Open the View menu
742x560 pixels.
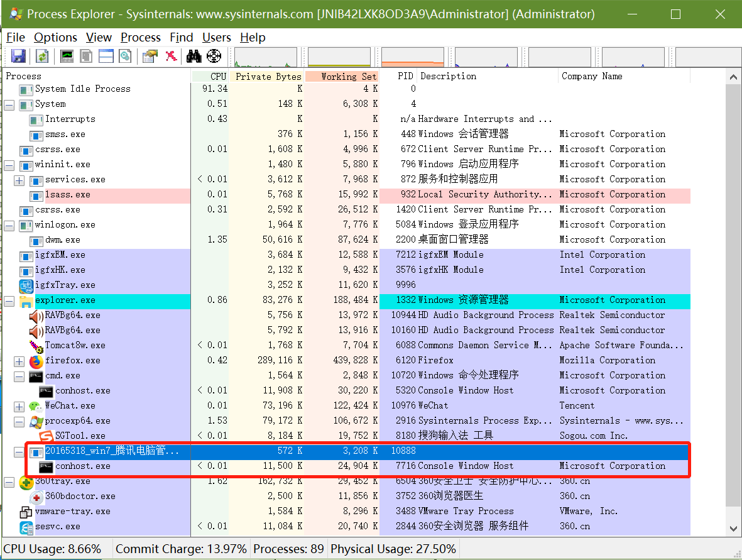[x=99, y=38]
